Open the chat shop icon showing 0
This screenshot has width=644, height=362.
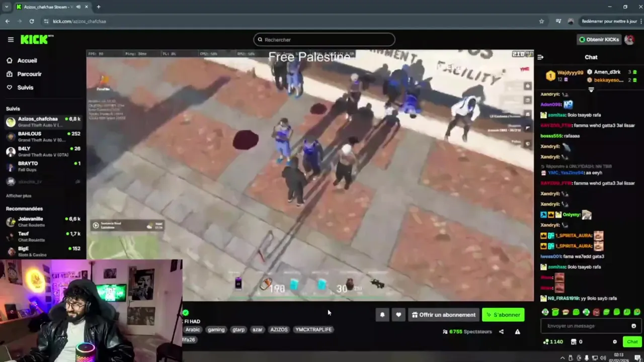[x=577, y=342]
